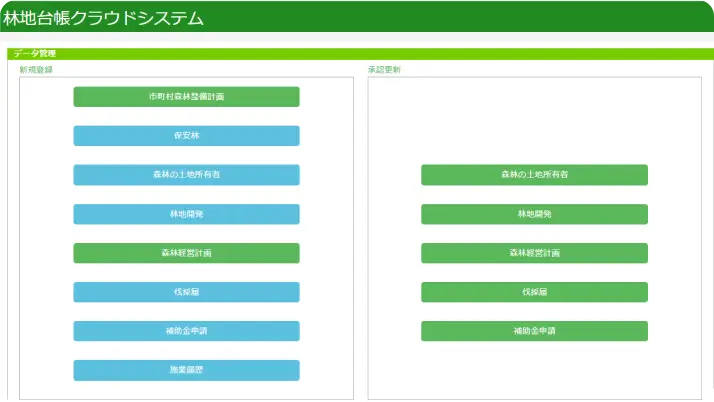The height and width of the screenshot is (402, 714).
Task: Open 森林経営計画 in the 承認更新 panel
Action: click(x=534, y=253)
